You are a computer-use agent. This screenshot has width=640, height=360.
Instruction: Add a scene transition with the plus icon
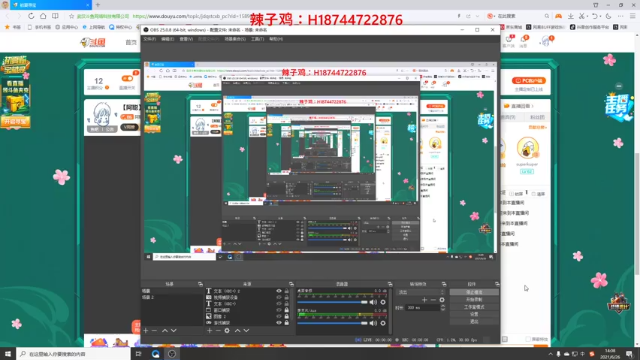pos(424,300)
